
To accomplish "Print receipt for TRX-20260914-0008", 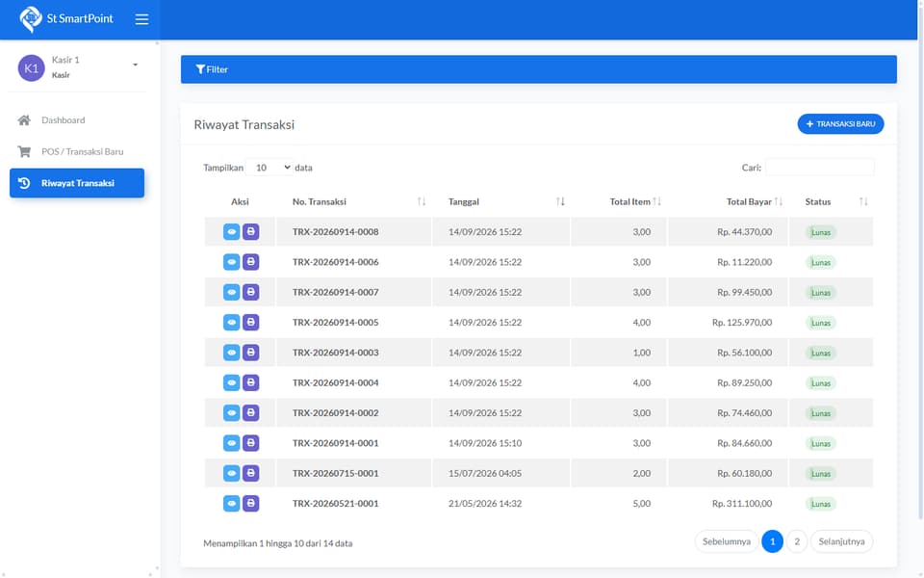I will (251, 232).
